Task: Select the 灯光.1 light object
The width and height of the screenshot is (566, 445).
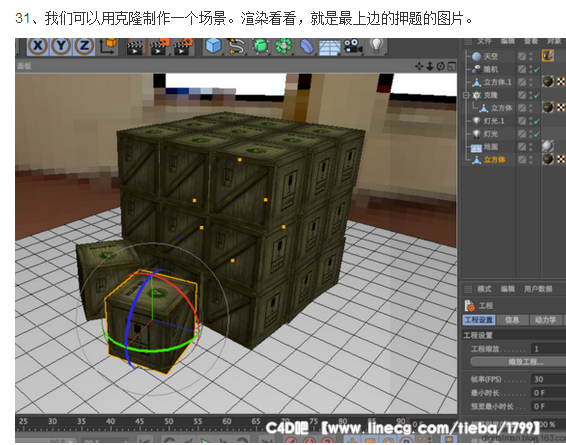Action: coord(494,121)
